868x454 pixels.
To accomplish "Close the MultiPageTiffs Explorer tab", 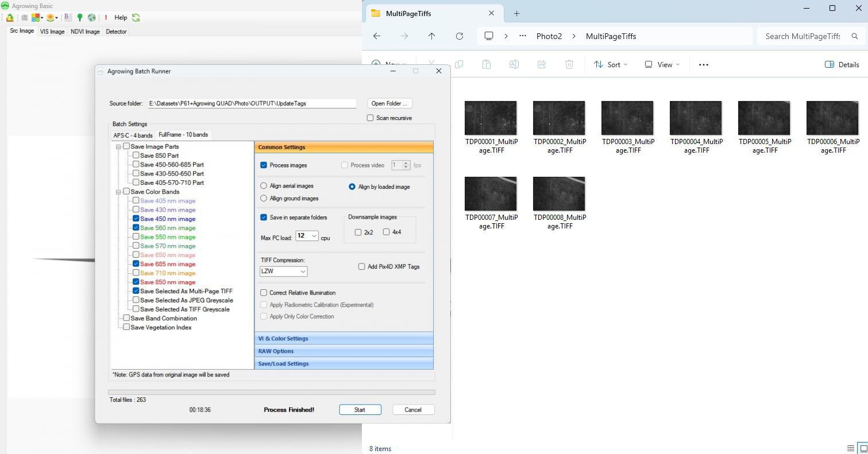I will tap(491, 13).
